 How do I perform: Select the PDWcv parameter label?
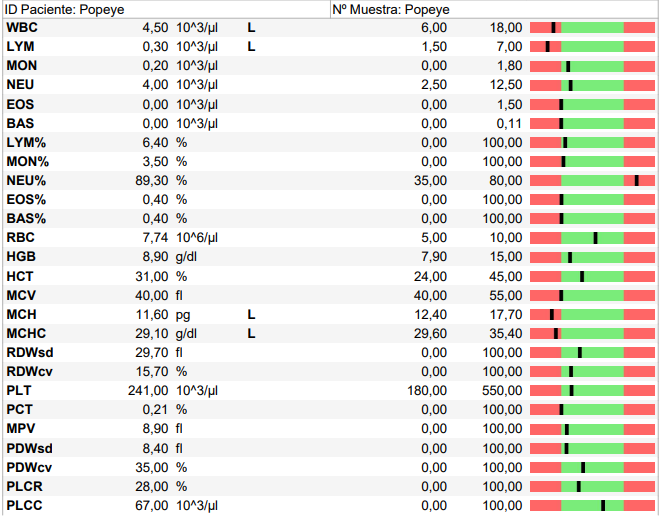[x=29, y=467]
